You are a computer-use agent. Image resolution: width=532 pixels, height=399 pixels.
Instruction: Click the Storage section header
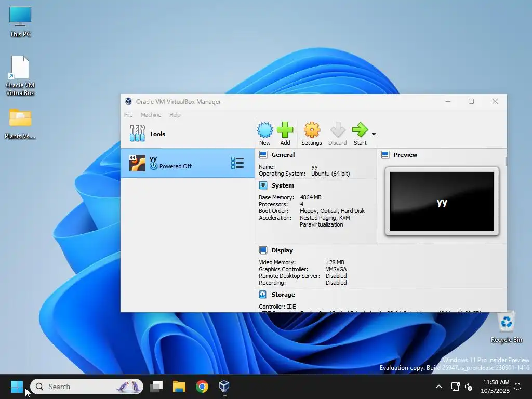point(283,295)
